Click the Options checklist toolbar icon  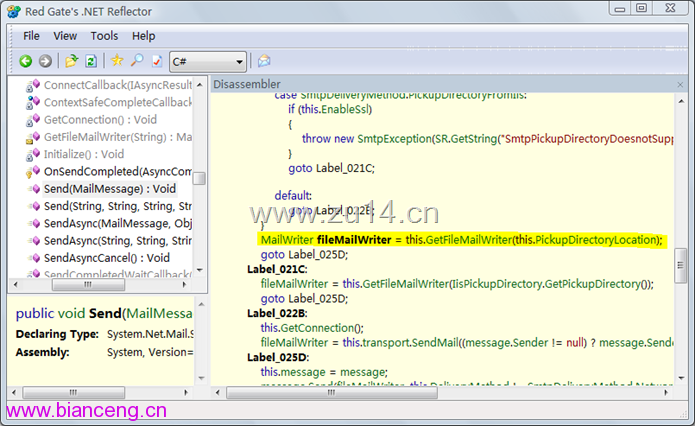(157, 61)
